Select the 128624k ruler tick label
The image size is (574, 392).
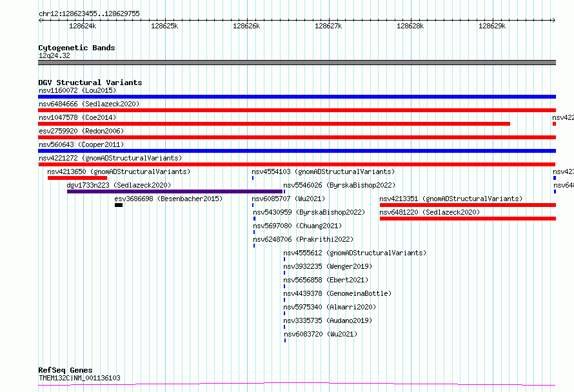(83, 26)
